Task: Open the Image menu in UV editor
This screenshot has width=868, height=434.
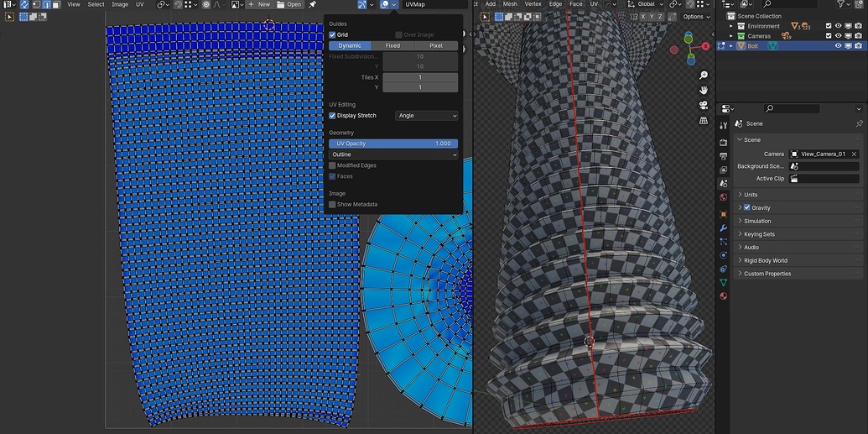Action: (x=120, y=4)
